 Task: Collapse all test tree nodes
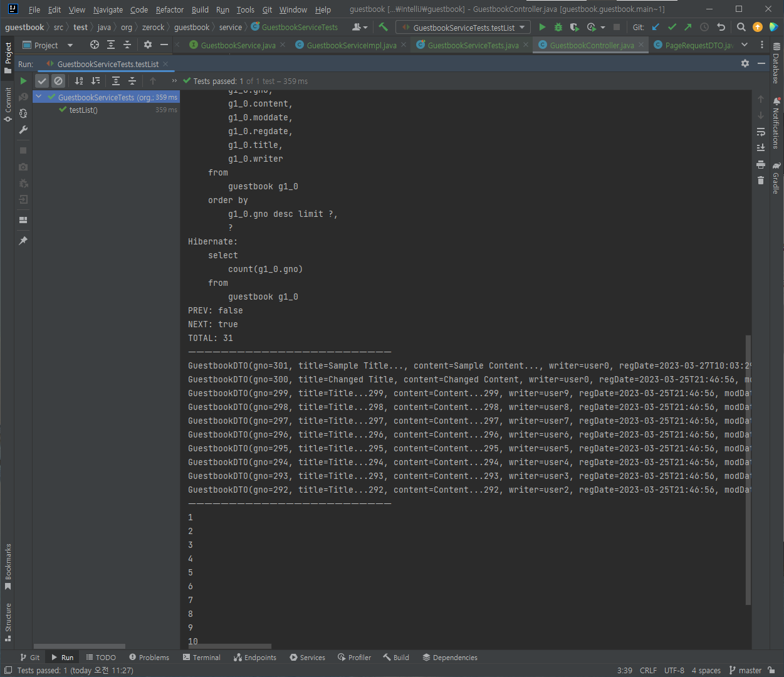point(132,81)
